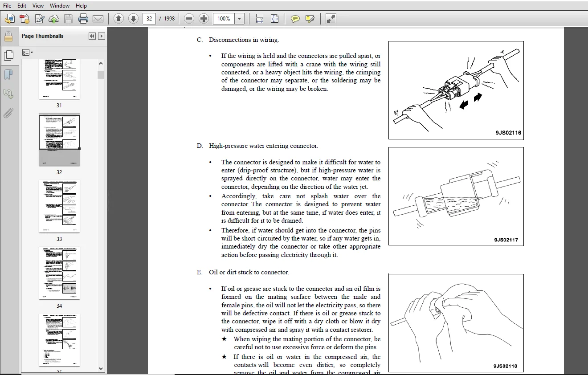This screenshot has height=375, width=588.
Task: Click figure label 9JS02116
Action: (508, 133)
